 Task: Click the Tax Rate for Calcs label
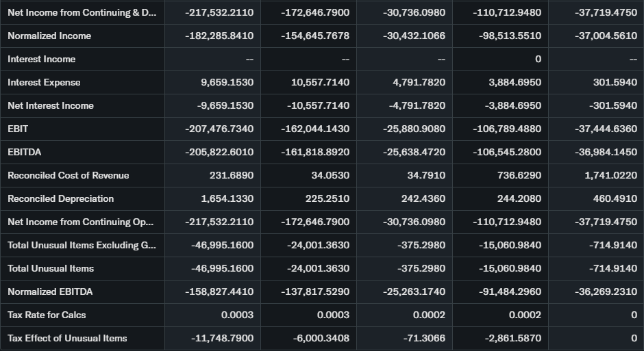point(47,315)
